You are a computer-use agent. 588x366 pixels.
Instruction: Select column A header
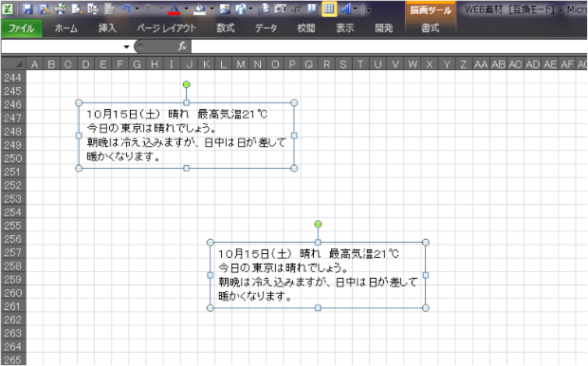34,64
